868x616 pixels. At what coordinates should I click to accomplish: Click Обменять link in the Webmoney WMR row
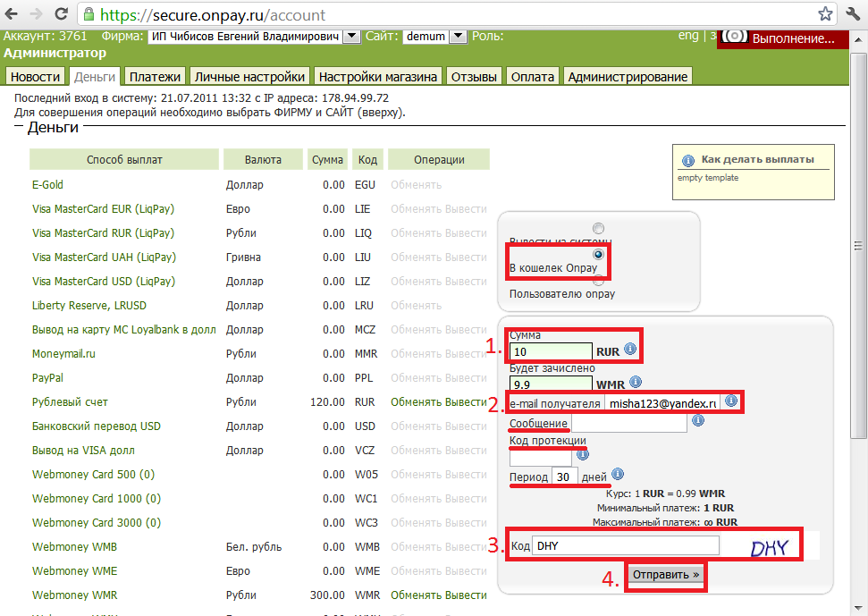coord(417,595)
